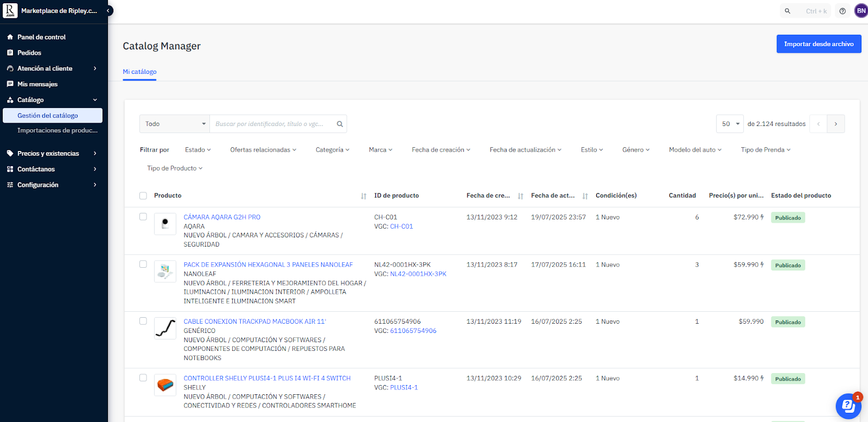Click the Pedidos clipboard icon

[10, 53]
